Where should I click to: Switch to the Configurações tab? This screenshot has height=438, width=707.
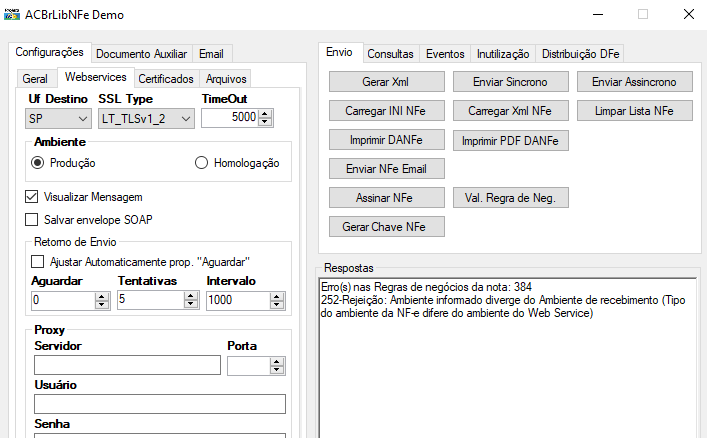pos(50,52)
